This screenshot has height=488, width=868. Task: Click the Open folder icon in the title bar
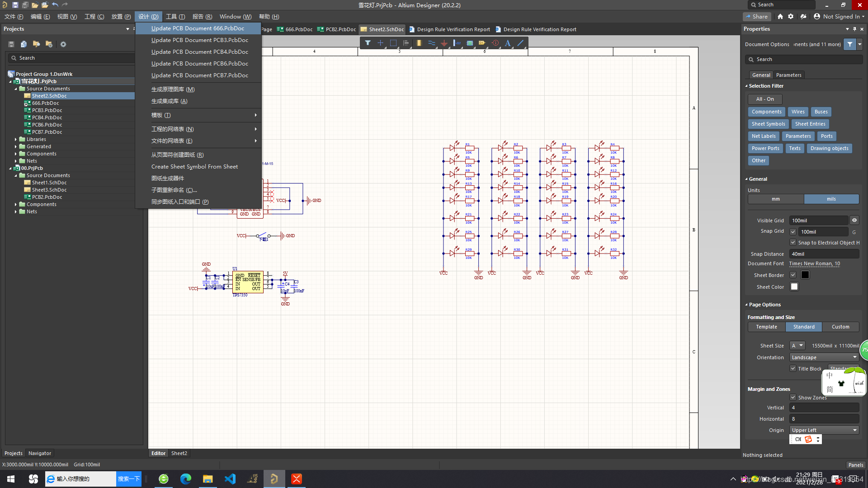click(x=35, y=5)
